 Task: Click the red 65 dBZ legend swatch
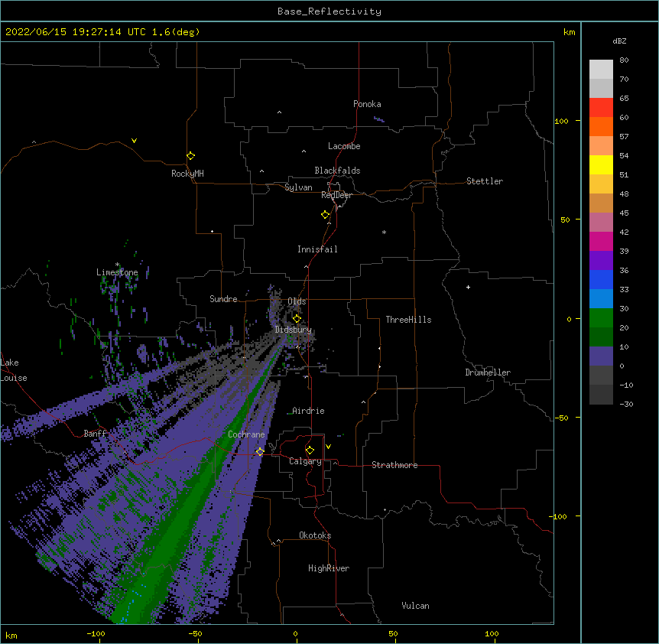[x=601, y=107]
